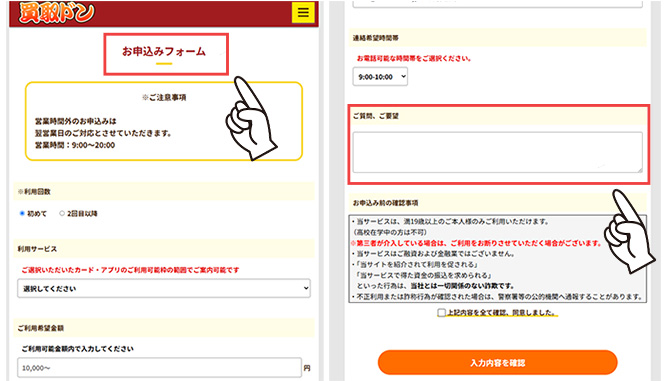Viewport: 665px width, 381px height.
Task: Select the 初めて radio button
Action: pyautogui.click(x=22, y=213)
